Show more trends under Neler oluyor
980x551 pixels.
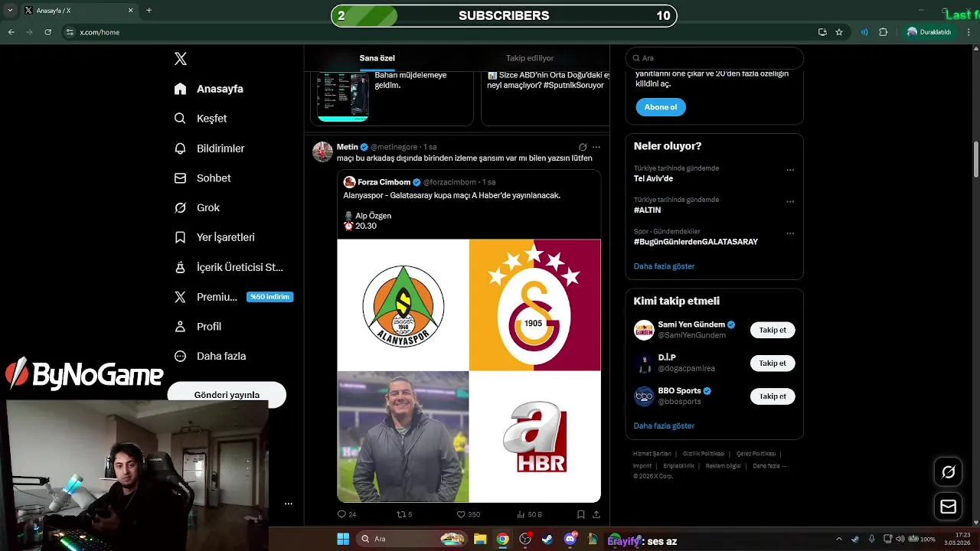pos(664,266)
